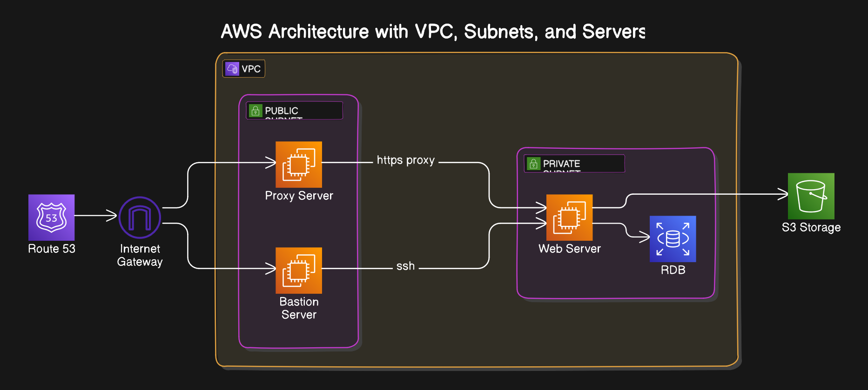The image size is (868, 390).
Task: Click the 'VPC' group label text
Action: [x=251, y=69]
